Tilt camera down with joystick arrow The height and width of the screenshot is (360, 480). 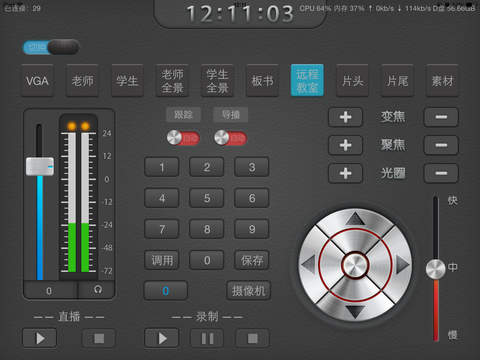tap(355, 311)
